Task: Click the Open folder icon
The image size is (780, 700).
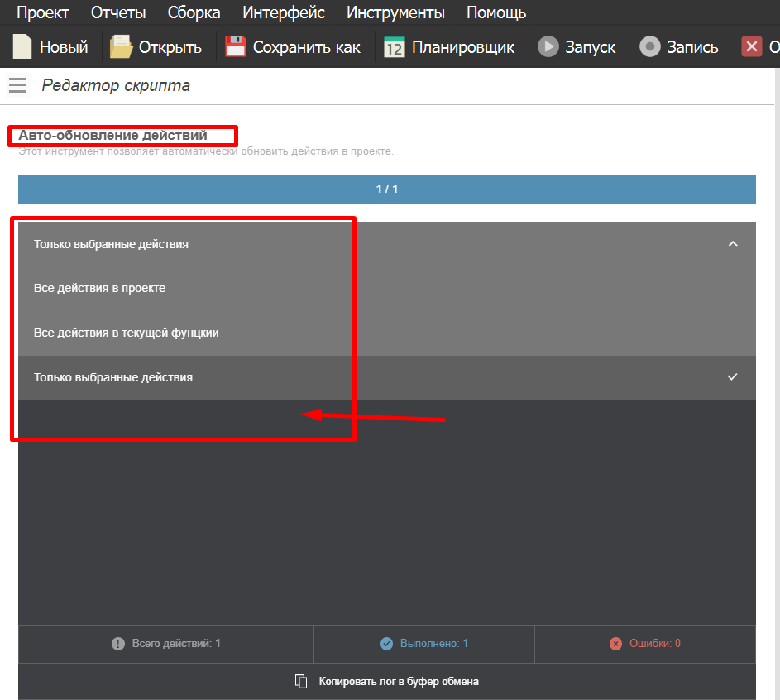Action: click(x=122, y=47)
